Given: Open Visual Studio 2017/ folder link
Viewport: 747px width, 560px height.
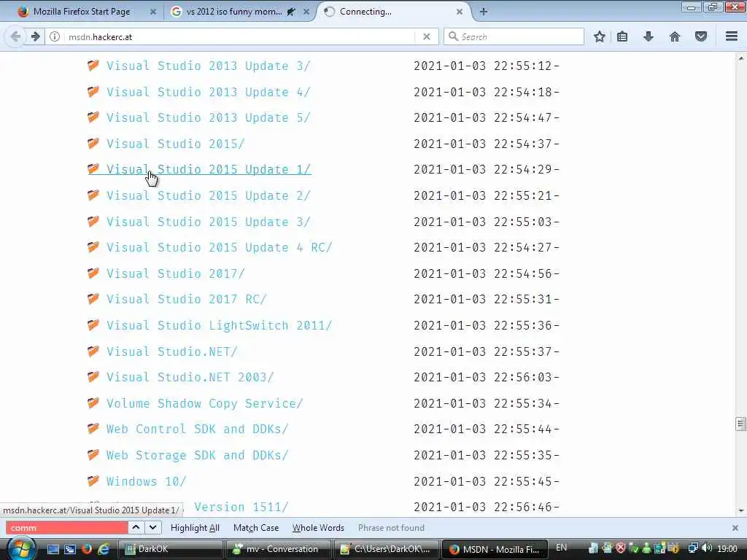Looking at the screenshot, I should [x=175, y=274].
